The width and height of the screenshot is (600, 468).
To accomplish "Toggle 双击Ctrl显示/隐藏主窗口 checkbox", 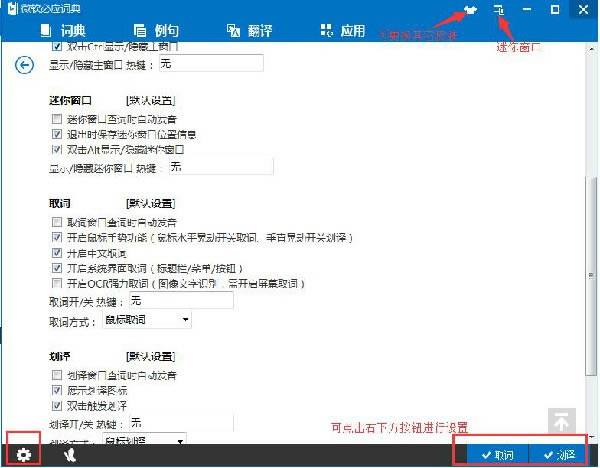I will point(57,46).
